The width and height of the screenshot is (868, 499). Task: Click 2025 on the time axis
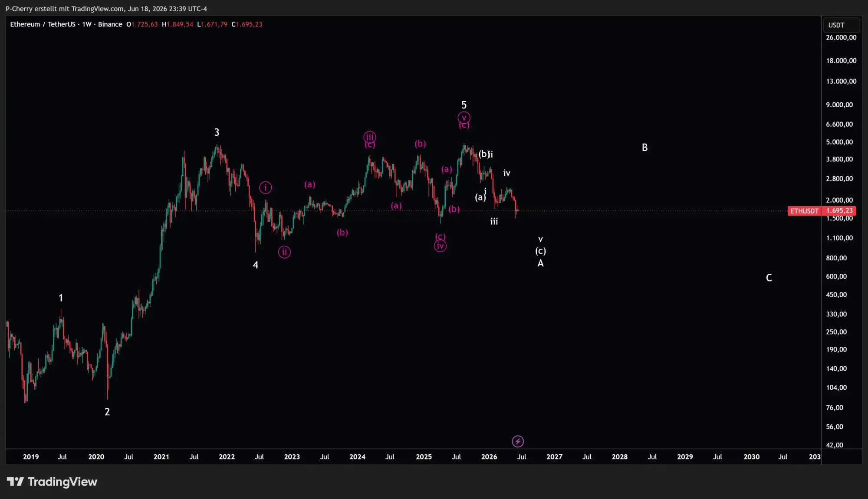point(424,457)
